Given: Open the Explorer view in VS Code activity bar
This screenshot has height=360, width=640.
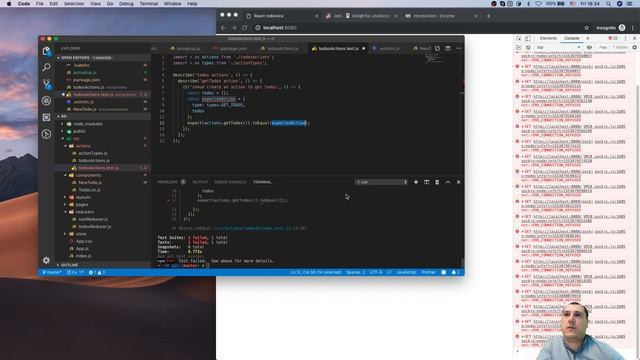Looking at the screenshot, I should click(x=47, y=51).
